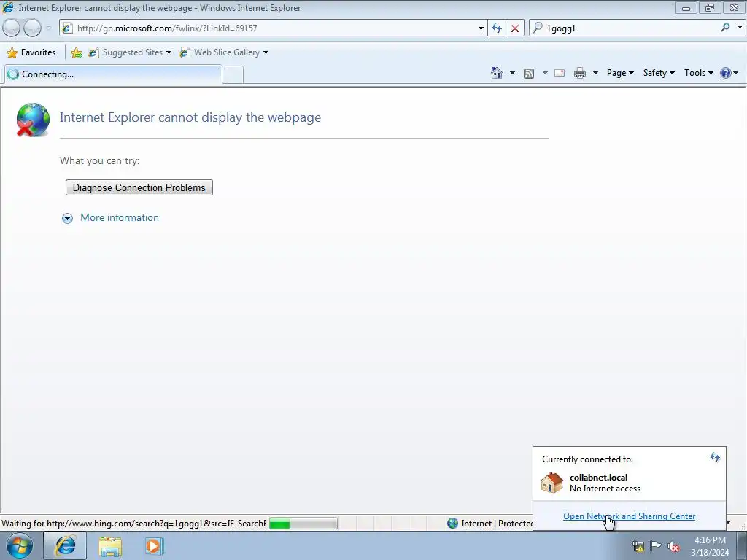The height and width of the screenshot is (560, 747).
Task: Expand More information chevron icon
Action: pyautogui.click(x=67, y=218)
